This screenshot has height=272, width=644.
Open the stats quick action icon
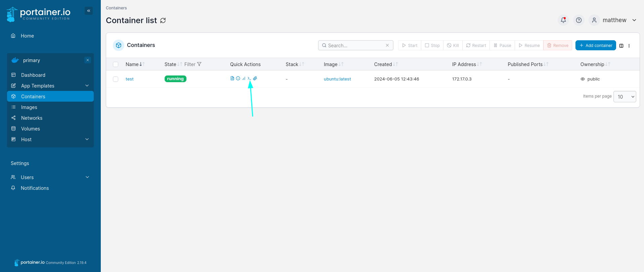[244, 78]
